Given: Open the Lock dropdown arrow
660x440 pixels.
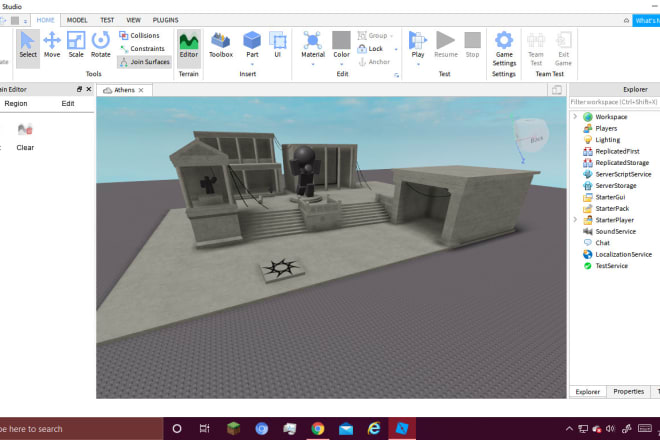Looking at the screenshot, I should click(x=396, y=49).
